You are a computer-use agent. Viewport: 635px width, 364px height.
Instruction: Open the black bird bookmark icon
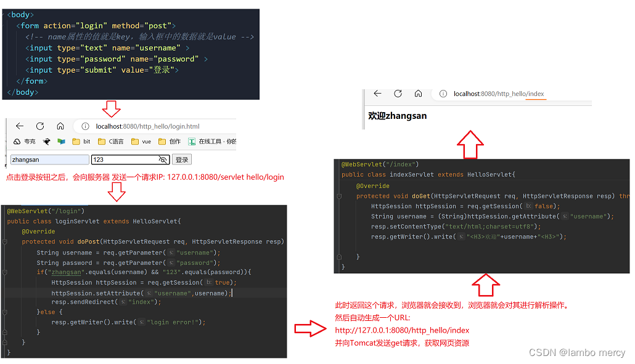click(x=47, y=142)
